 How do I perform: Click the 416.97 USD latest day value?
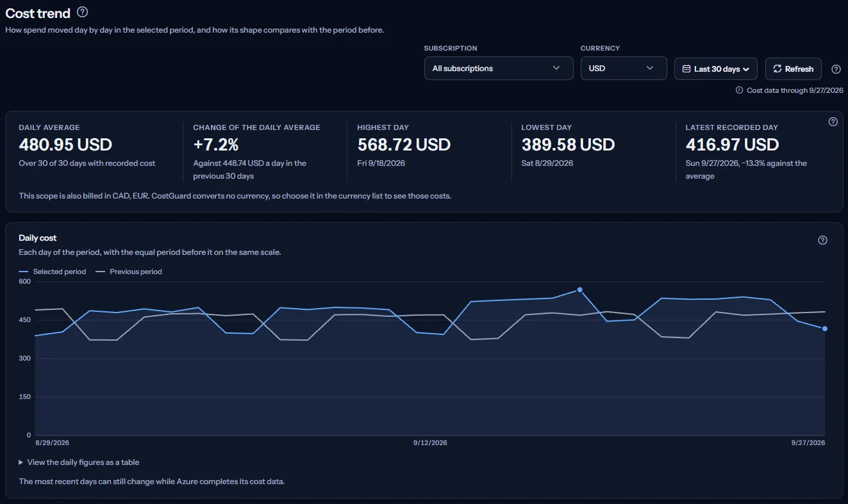point(732,145)
